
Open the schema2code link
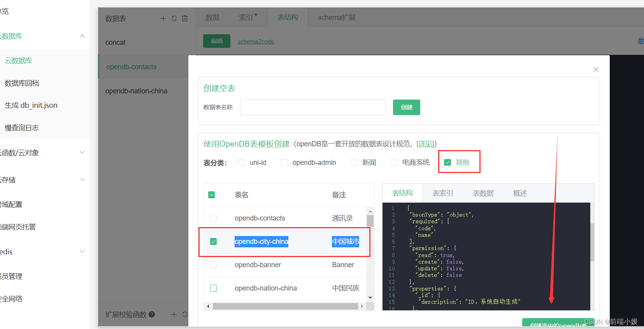(x=256, y=42)
